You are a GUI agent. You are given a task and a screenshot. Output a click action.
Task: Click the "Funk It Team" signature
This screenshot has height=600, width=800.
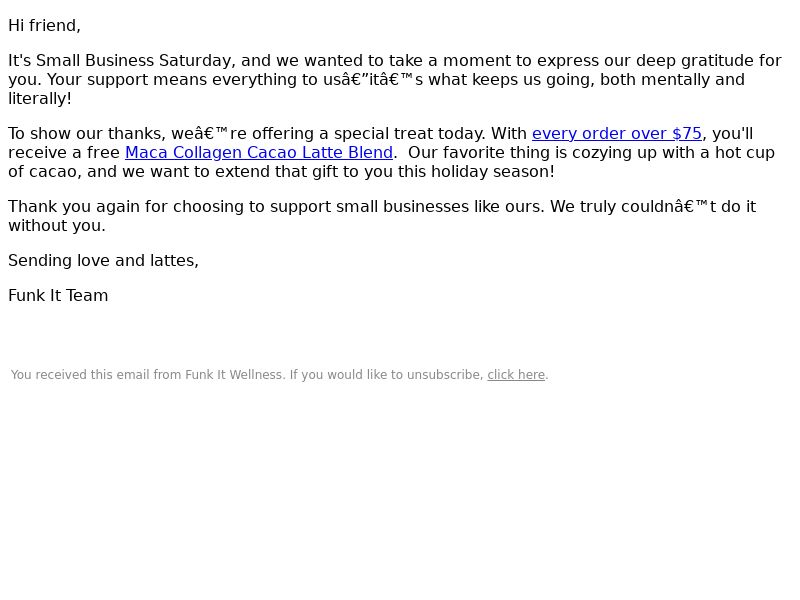tap(58, 295)
